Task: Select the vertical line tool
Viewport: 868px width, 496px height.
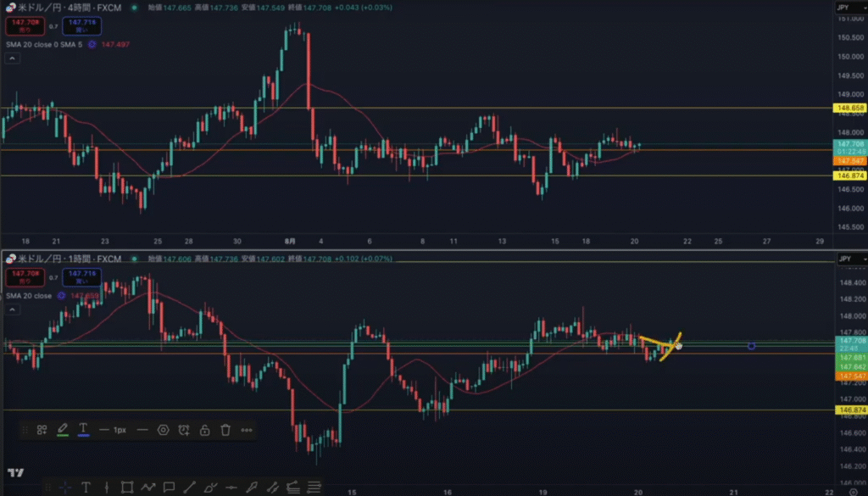Action: (106, 488)
